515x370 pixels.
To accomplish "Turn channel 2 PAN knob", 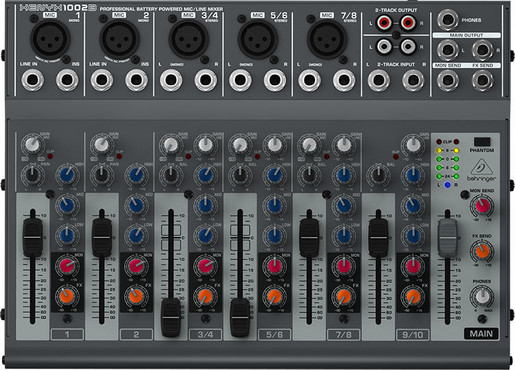I will (102, 175).
